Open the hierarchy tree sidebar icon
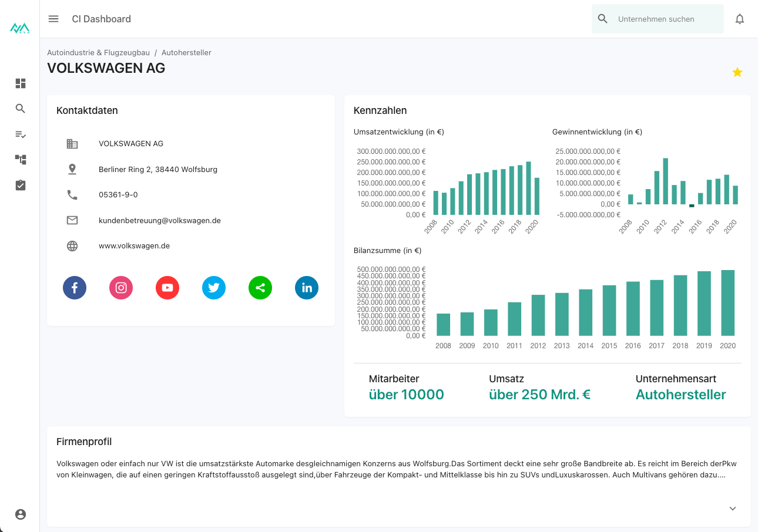 coord(21,160)
